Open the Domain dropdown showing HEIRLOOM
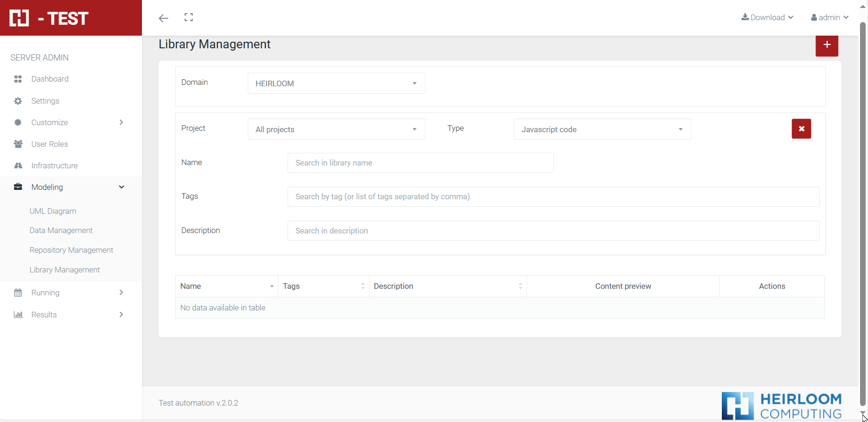 pyautogui.click(x=336, y=83)
